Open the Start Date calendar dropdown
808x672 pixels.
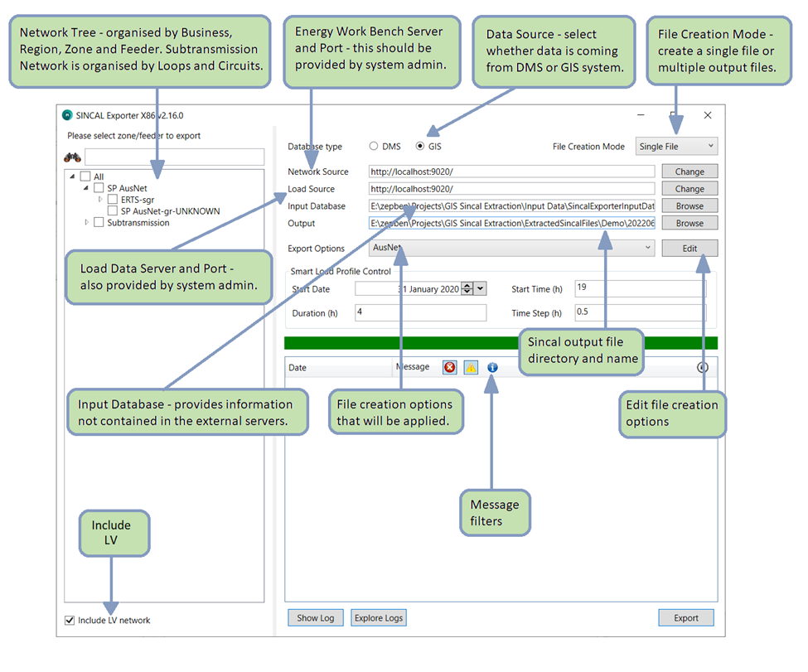[x=481, y=288]
